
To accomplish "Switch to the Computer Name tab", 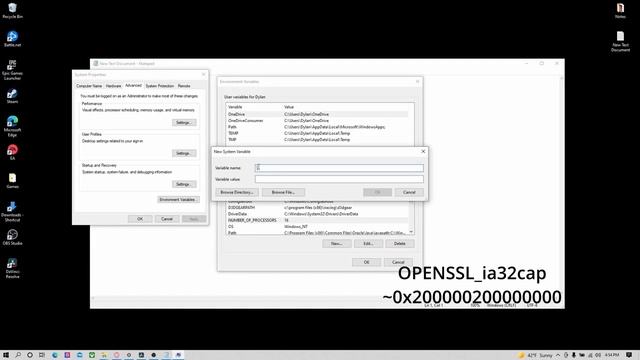I will (x=89, y=86).
